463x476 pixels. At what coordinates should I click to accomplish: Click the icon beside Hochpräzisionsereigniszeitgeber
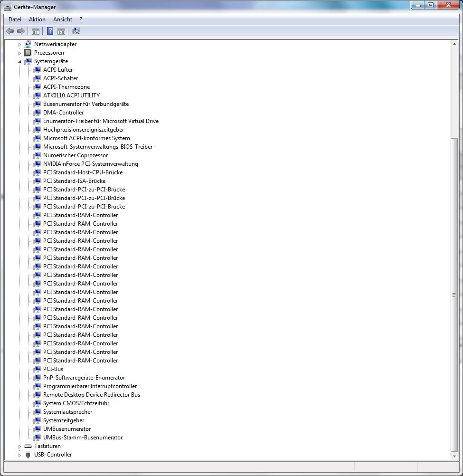pyautogui.click(x=37, y=130)
